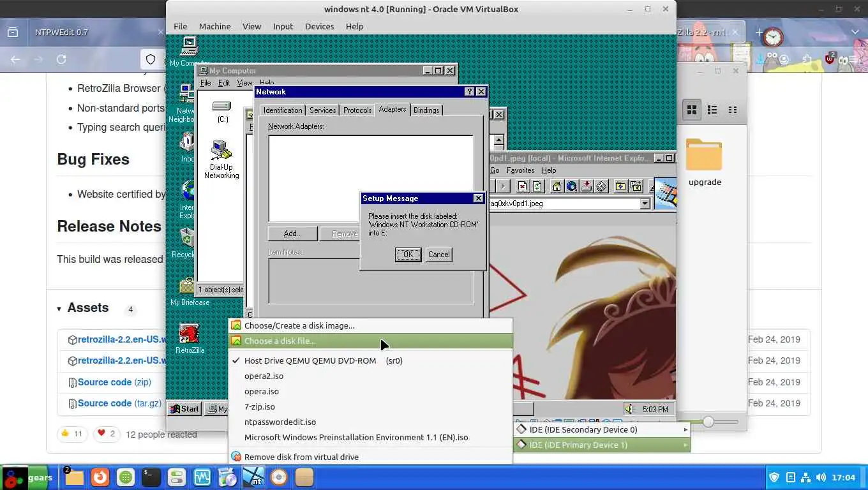Open the Edit menu in My Computer window
This screenshot has height=490, width=868.
(224, 83)
